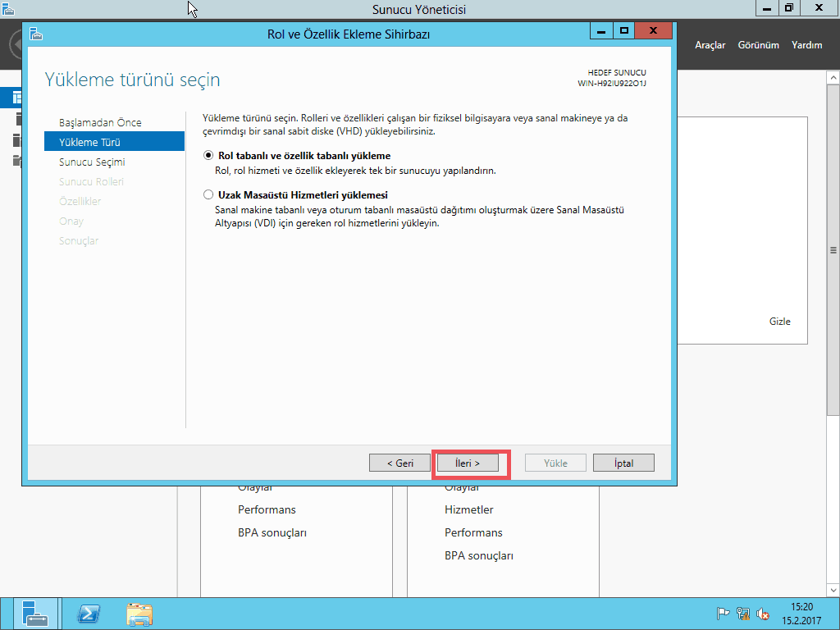Click the muted speaker tray icon
This screenshot has width=840, height=630.
pyautogui.click(x=763, y=614)
